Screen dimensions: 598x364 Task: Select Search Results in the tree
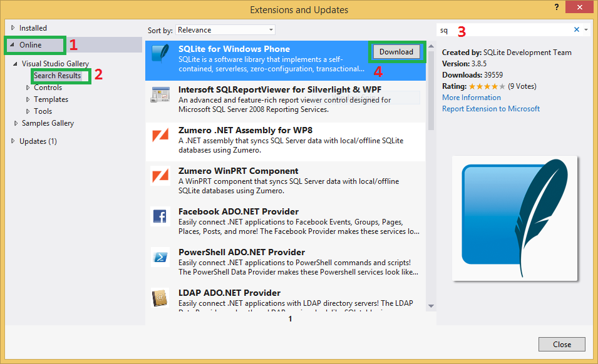coord(57,76)
